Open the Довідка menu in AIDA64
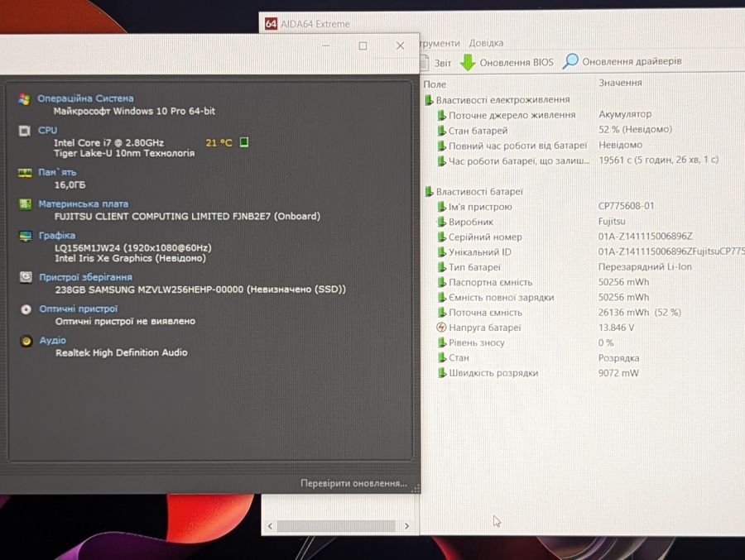Viewport: 745px width, 560px height. click(x=486, y=43)
